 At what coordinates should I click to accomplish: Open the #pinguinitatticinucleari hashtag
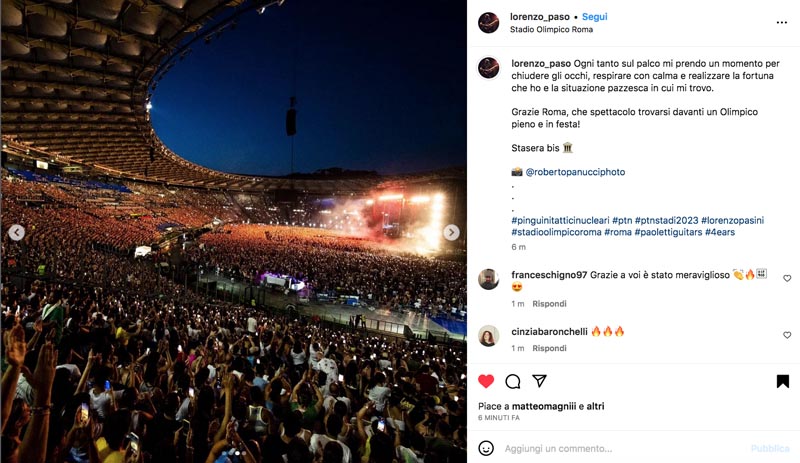tap(560, 221)
